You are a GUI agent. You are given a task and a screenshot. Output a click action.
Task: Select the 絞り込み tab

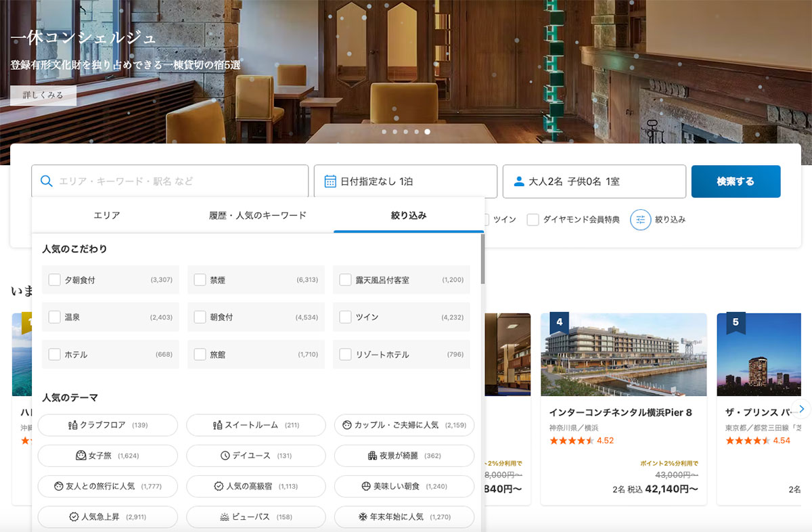[x=409, y=215]
